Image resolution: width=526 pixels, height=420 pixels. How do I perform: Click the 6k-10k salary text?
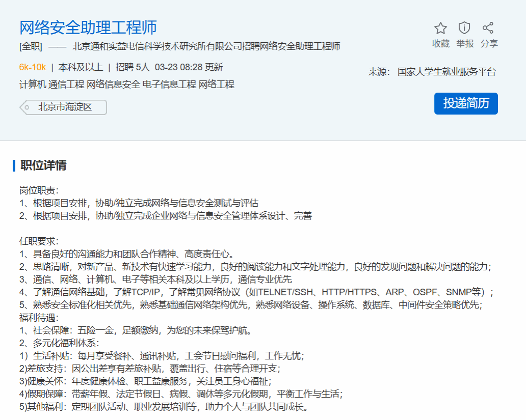(x=33, y=67)
